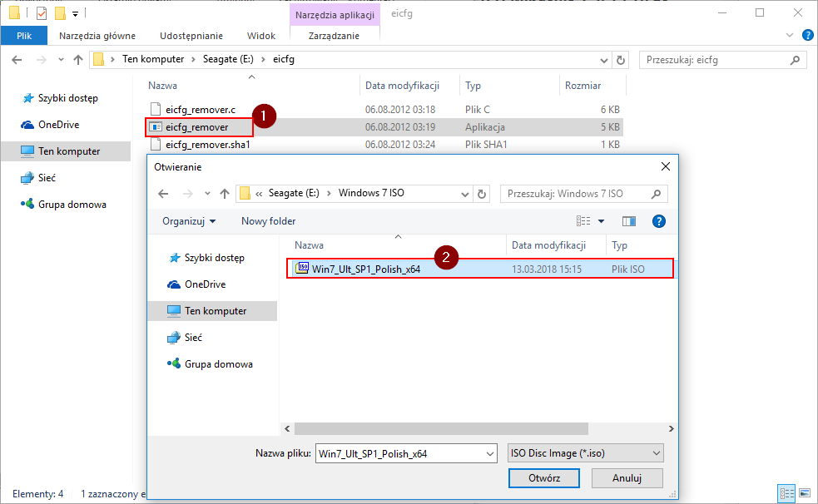
Task: Click horizontal scrollbar in dialog file list
Action: pyautogui.click(x=441, y=428)
